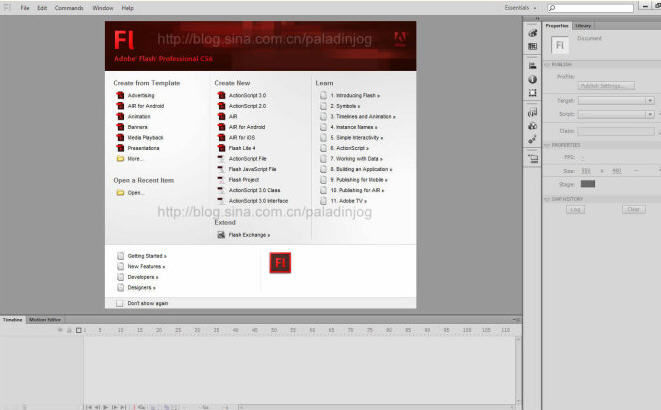Toggle lock all layers icon in timeline

point(70,330)
